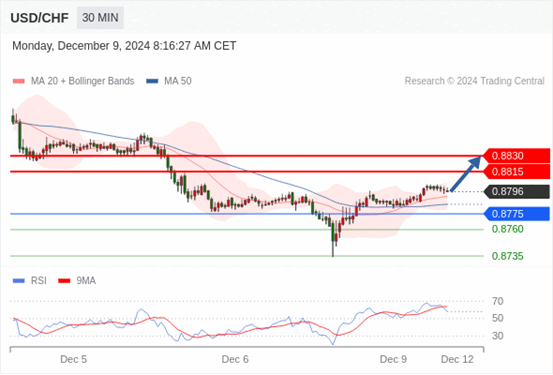Click the RSI 70 axis value
553x375 pixels.
tap(498, 301)
